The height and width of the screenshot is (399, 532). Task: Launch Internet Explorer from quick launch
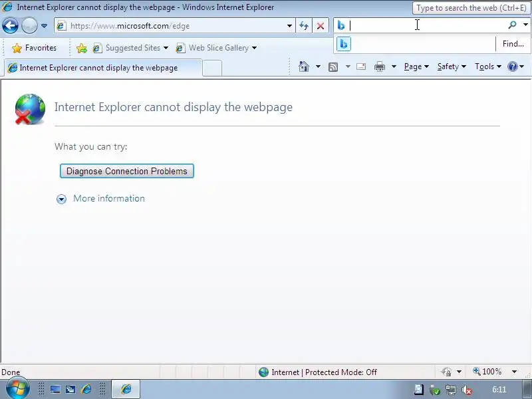(86, 389)
